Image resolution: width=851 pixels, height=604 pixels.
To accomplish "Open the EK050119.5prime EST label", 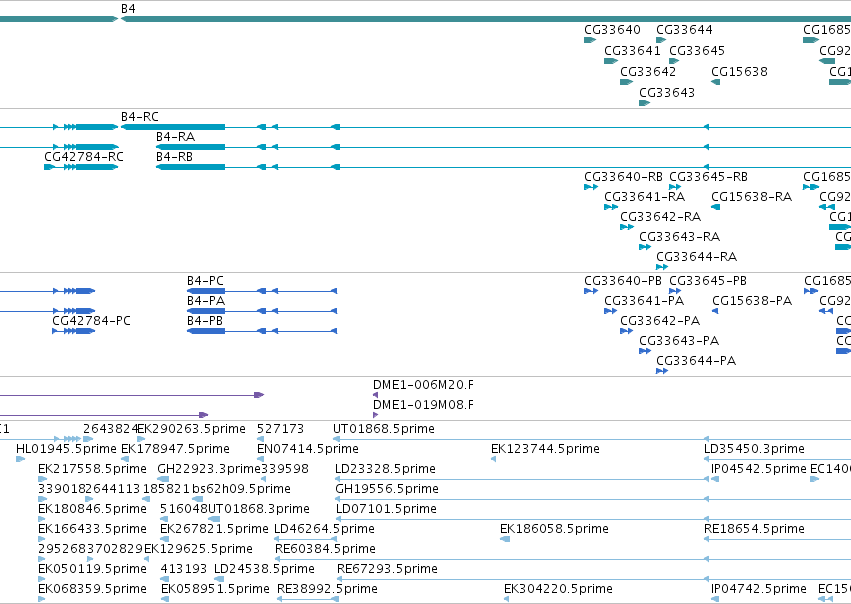I will pos(92,569).
